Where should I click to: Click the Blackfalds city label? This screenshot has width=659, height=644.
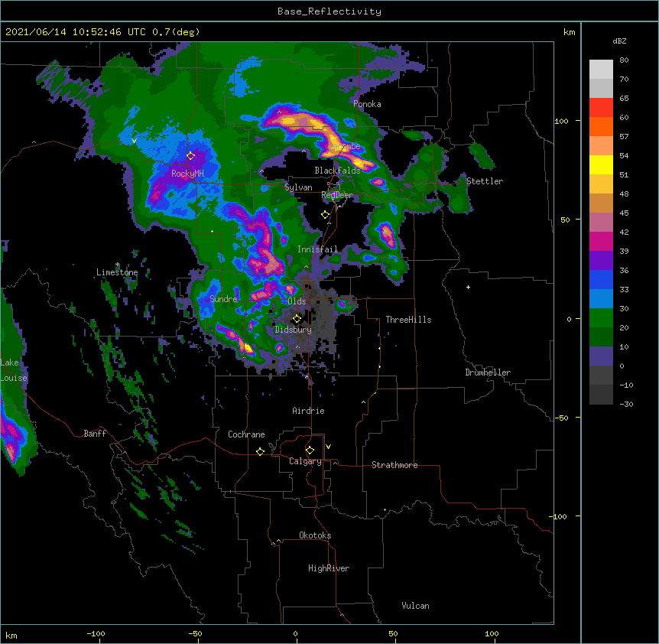click(x=337, y=171)
